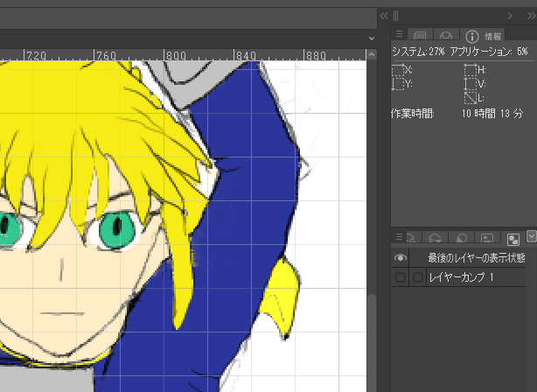Open the fourth tab icon in lower palette
This screenshot has height=392, width=537.
click(489, 237)
